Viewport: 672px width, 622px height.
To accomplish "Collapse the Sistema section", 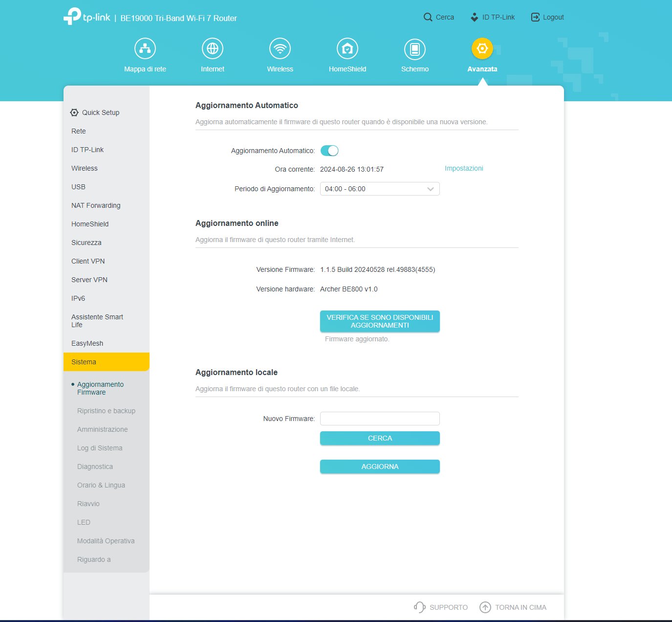I will click(x=107, y=362).
